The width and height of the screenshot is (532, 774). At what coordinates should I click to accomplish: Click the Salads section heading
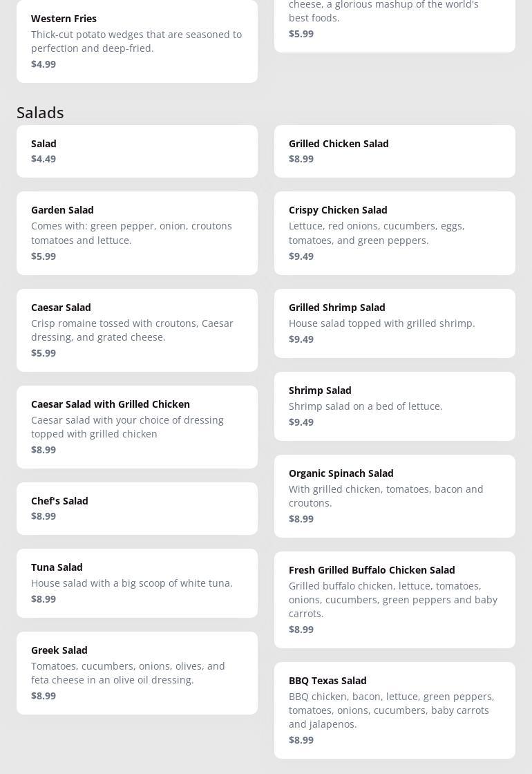point(40,112)
